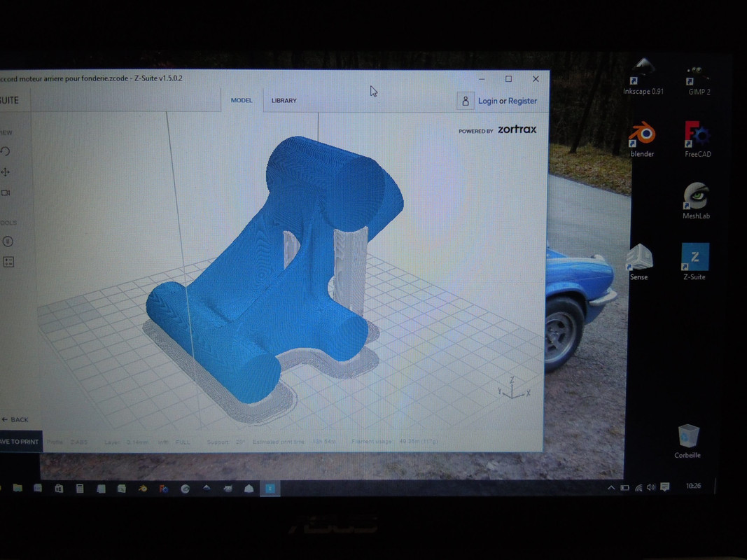Open volume control in system tray
747x560 pixels.
[651, 487]
